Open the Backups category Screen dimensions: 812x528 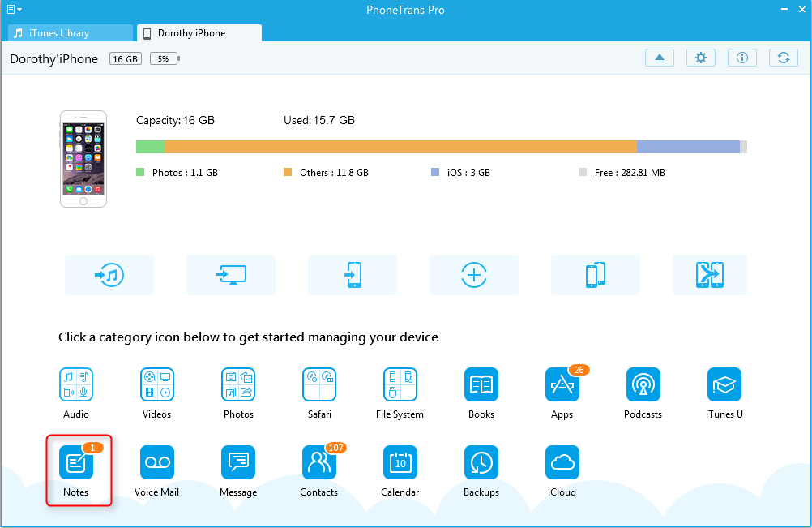(481, 463)
